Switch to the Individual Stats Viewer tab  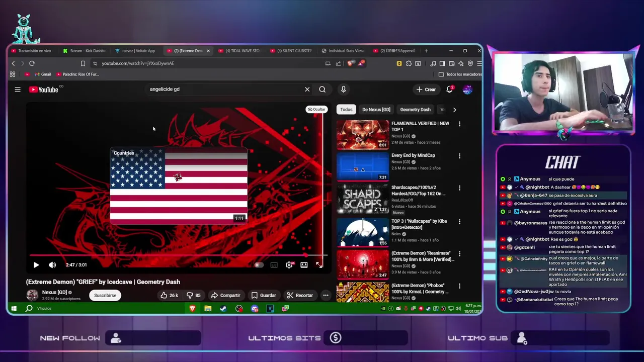[x=343, y=51]
